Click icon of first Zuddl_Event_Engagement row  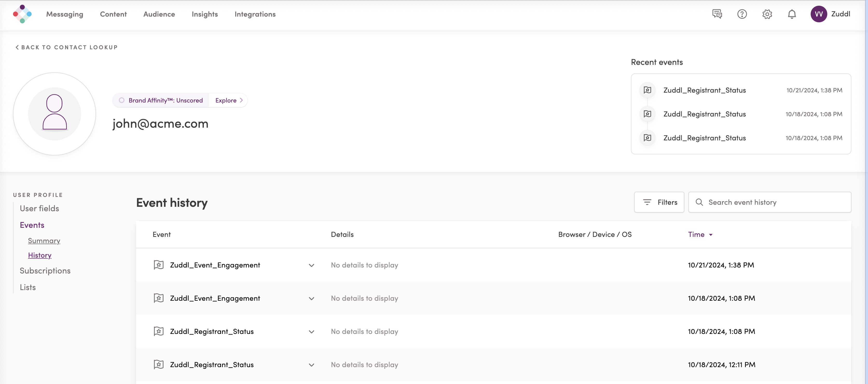[159, 265]
